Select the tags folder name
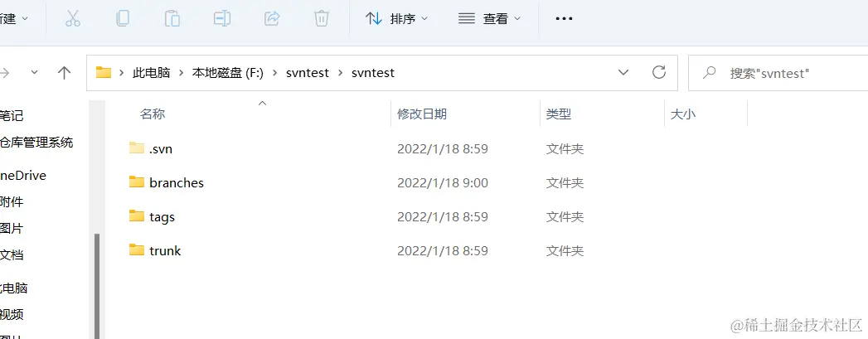The image size is (868, 339). 162,217
